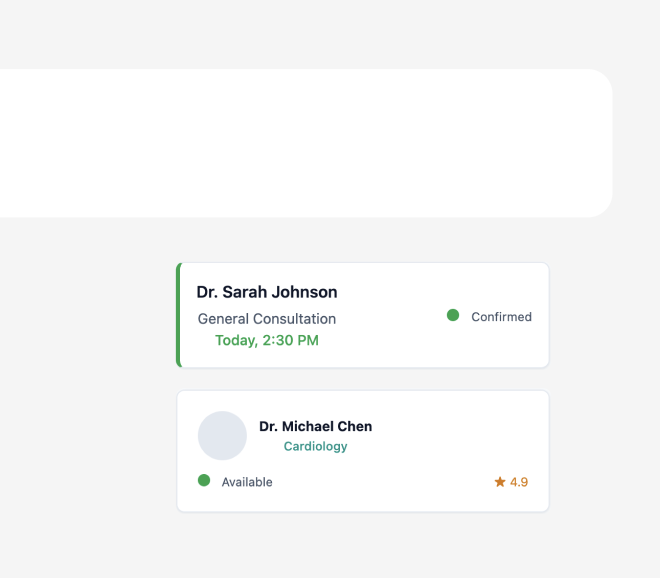Click the gray background left of appointment card

[x=90, y=316]
